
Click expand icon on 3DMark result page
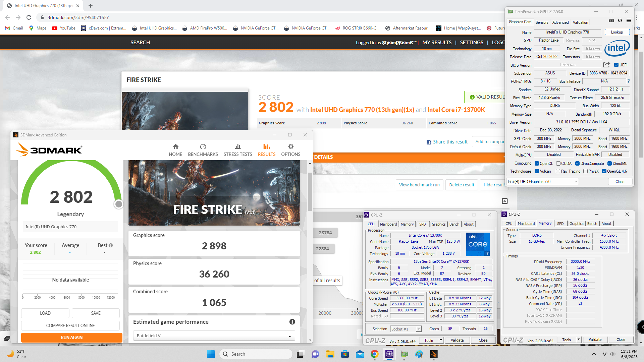tap(505, 201)
